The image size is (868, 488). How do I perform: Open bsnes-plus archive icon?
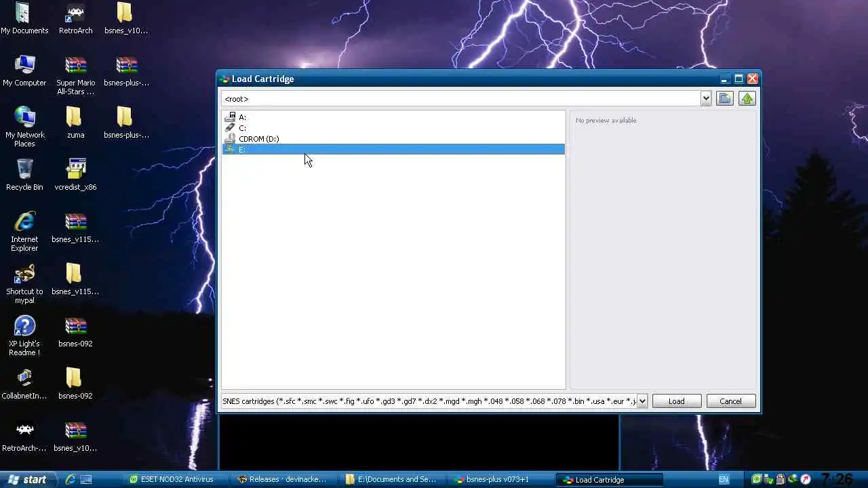point(126,71)
